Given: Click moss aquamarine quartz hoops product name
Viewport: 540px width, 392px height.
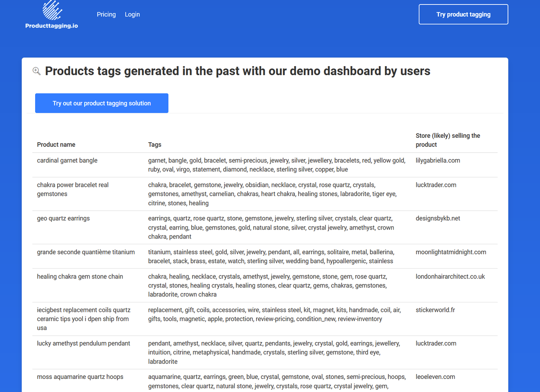Looking at the screenshot, I should [80, 377].
